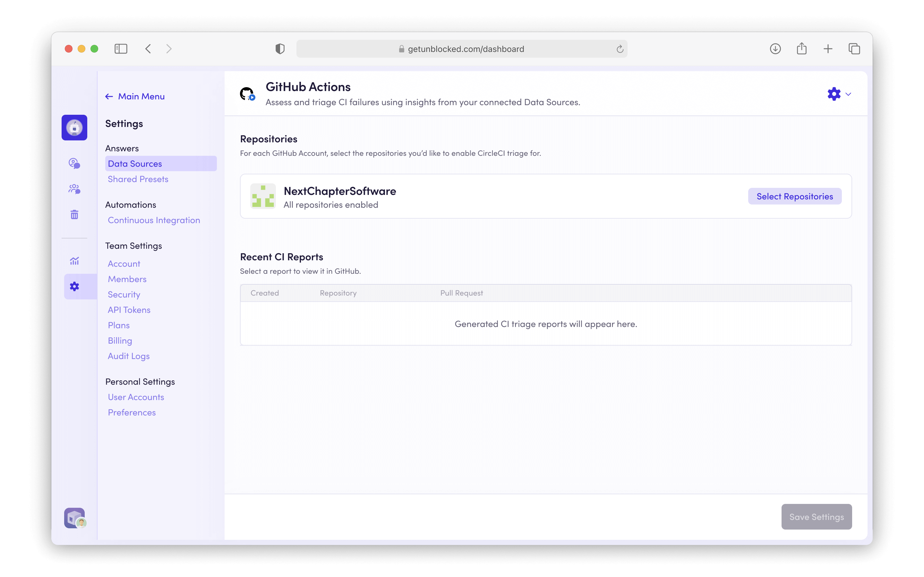Click the Safari privacy shield icon
The image size is (924, 577).
click(x=280, y=49)
